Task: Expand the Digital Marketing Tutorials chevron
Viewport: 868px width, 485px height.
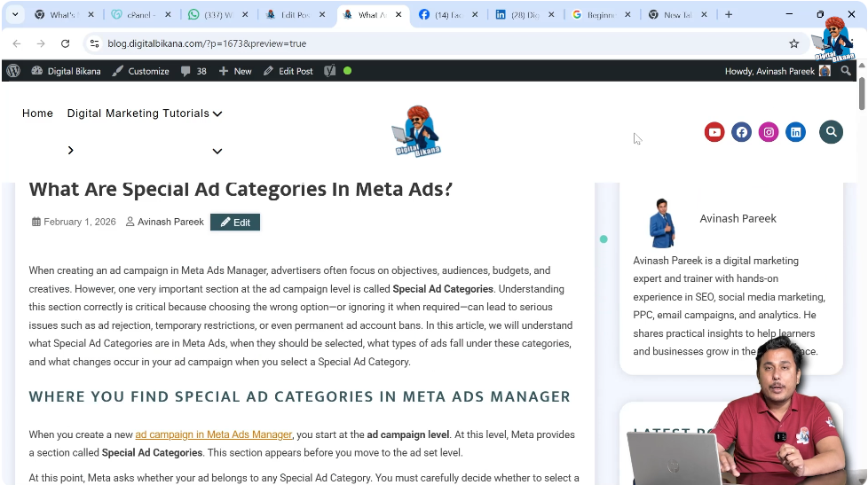Action: click(x=217, y=113)
